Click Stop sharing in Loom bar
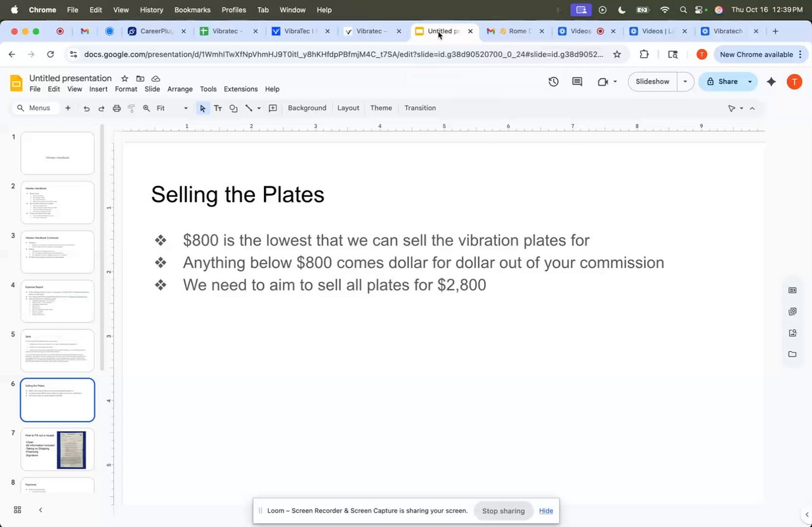Viewport: 812px width, 527px height. click(503, 511)
